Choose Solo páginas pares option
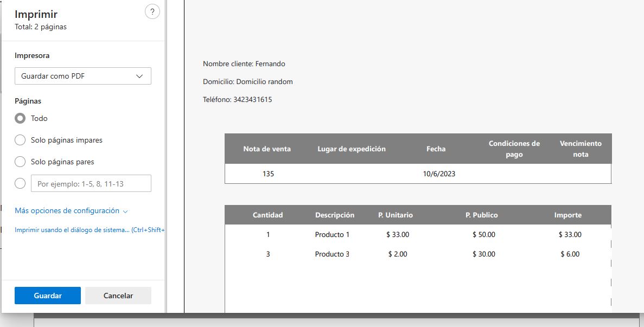The image size is (644, 327). pyautogui.click(x=20, y=162)
